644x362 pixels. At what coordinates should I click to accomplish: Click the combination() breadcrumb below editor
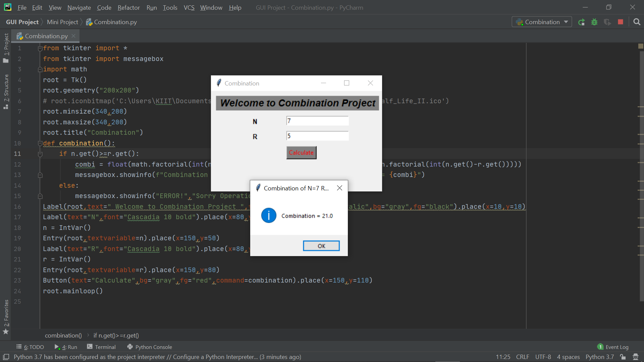[63, 336]
